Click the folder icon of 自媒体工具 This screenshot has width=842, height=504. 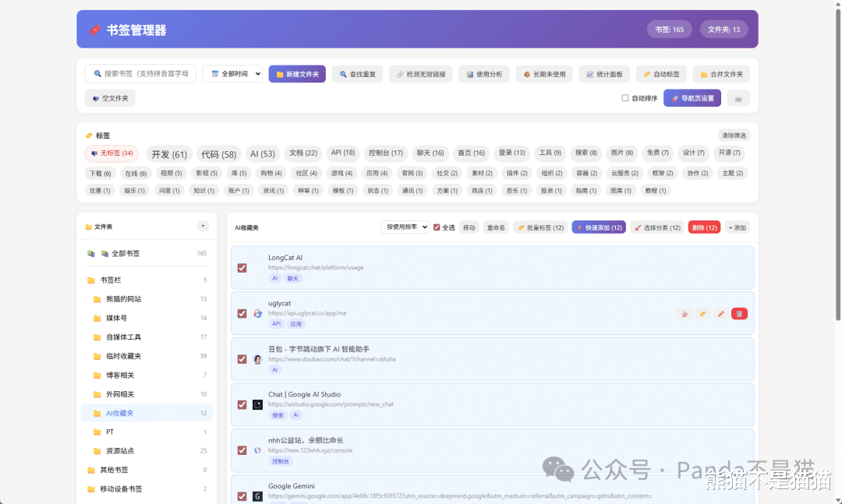coord(97,337)
